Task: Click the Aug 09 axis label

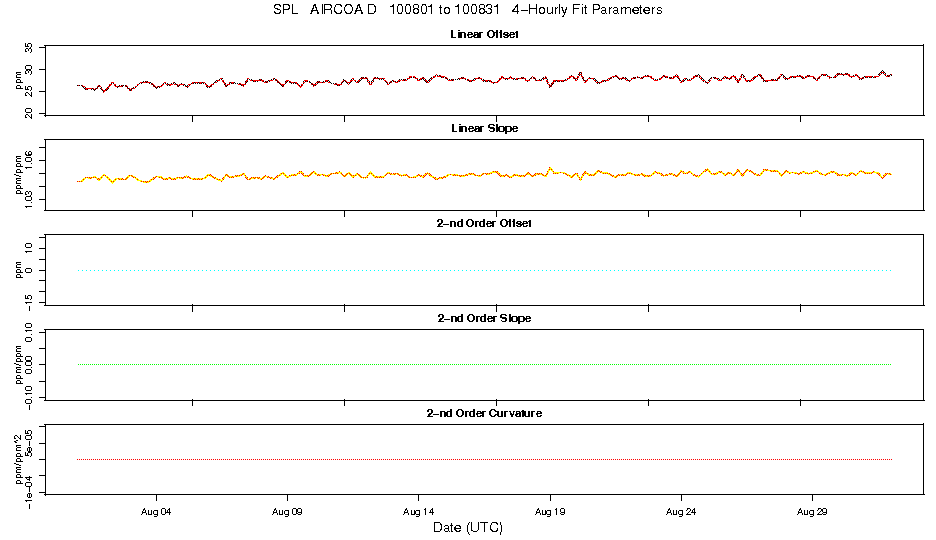Action: (x=288, y=512)
